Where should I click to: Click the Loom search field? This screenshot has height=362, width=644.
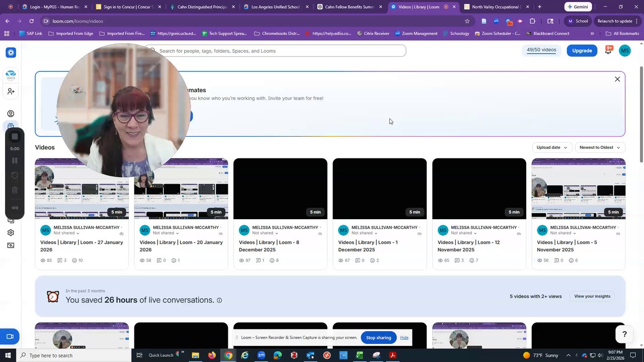(276, 51)
